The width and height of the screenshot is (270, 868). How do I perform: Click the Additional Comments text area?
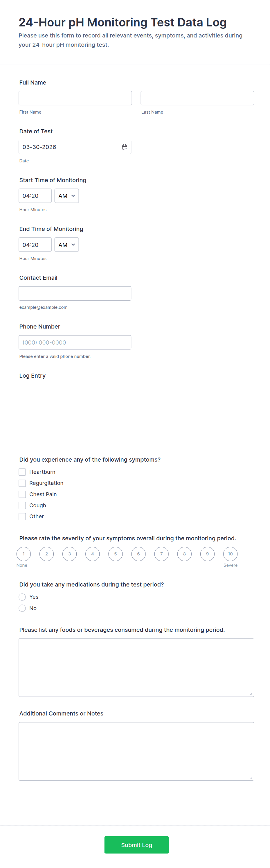pyautogui.click(x=136, y=752)
